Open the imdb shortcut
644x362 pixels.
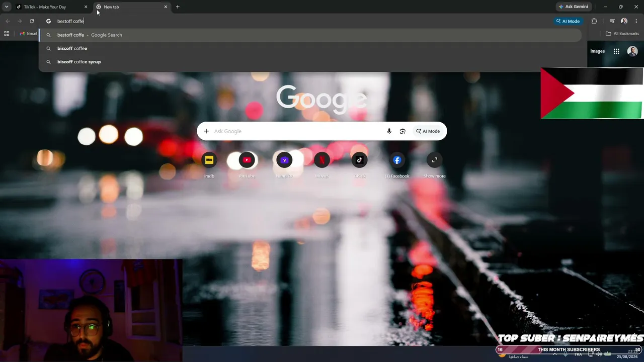[209, 165]
